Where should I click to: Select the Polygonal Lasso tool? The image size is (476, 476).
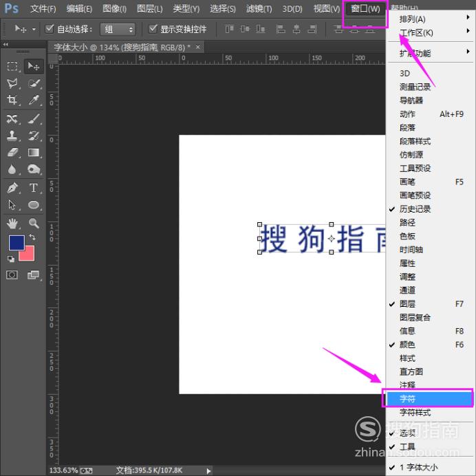pyautogui.click(x=12, y=83)
